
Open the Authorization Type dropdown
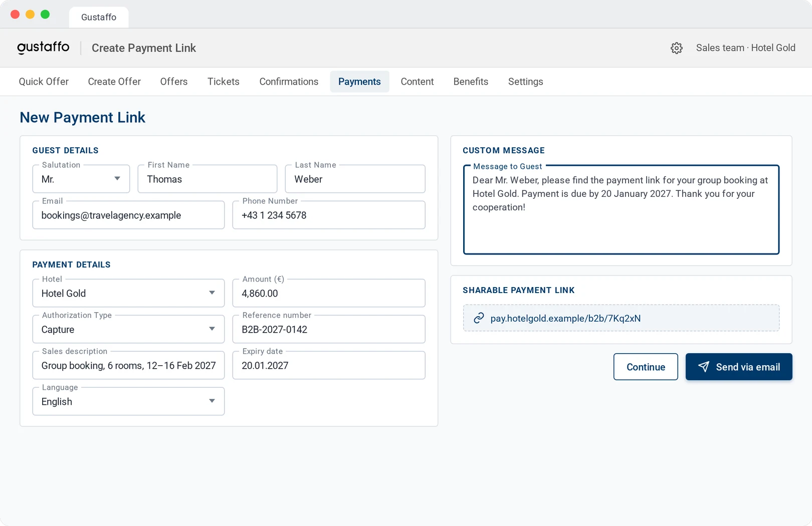(x=128, y=329)
